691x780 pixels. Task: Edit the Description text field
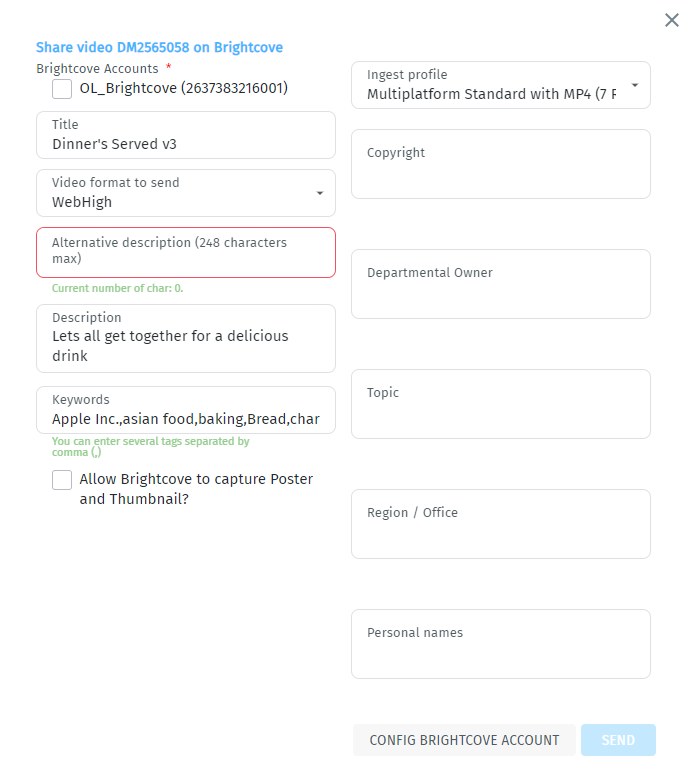[186, 346]
